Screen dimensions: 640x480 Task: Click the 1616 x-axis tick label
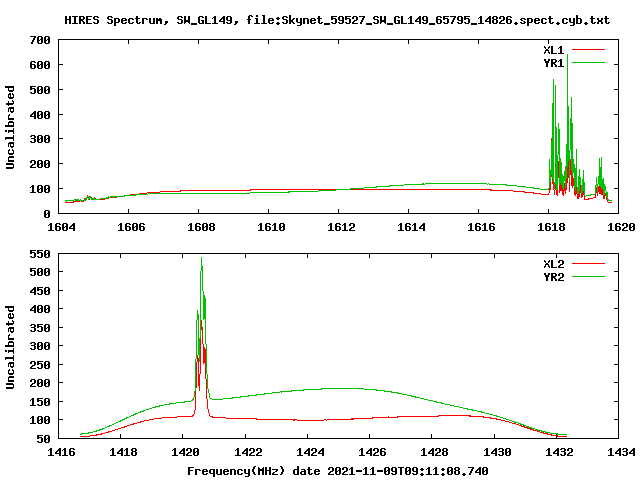pyautogui.click(x=481, y=227)
